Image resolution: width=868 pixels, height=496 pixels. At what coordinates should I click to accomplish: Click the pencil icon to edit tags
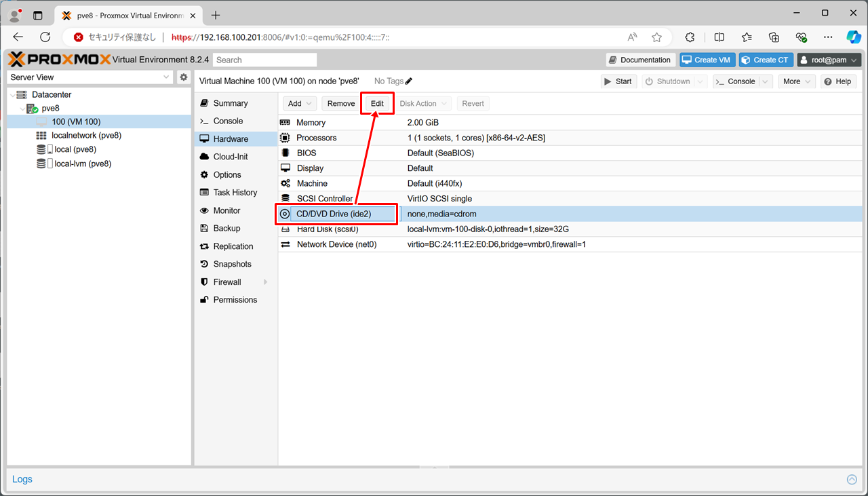coord(409,81)
